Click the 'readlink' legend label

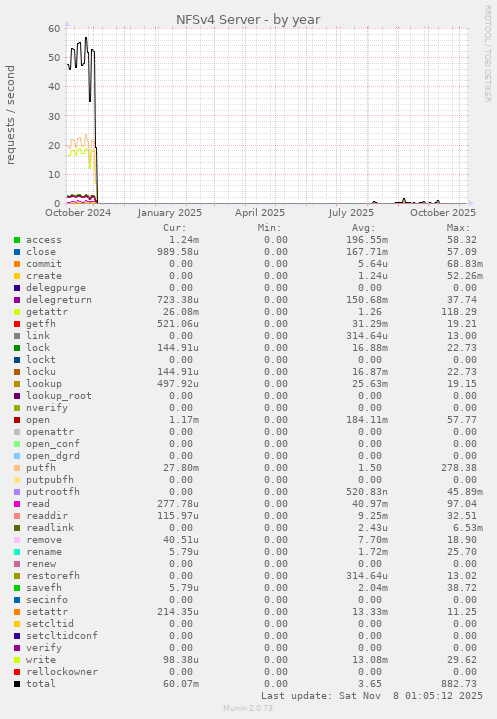click(50, 528)
